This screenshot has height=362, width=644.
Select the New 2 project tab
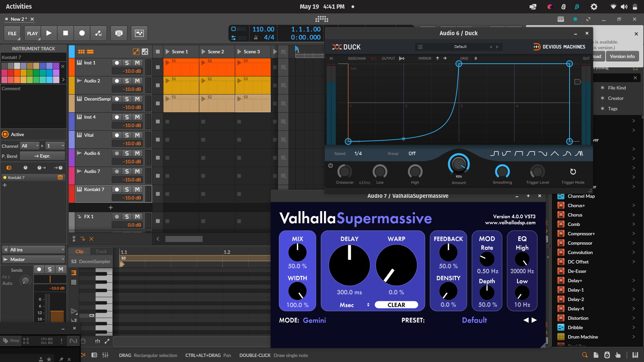pyautogui.click(x=19, y=19)
